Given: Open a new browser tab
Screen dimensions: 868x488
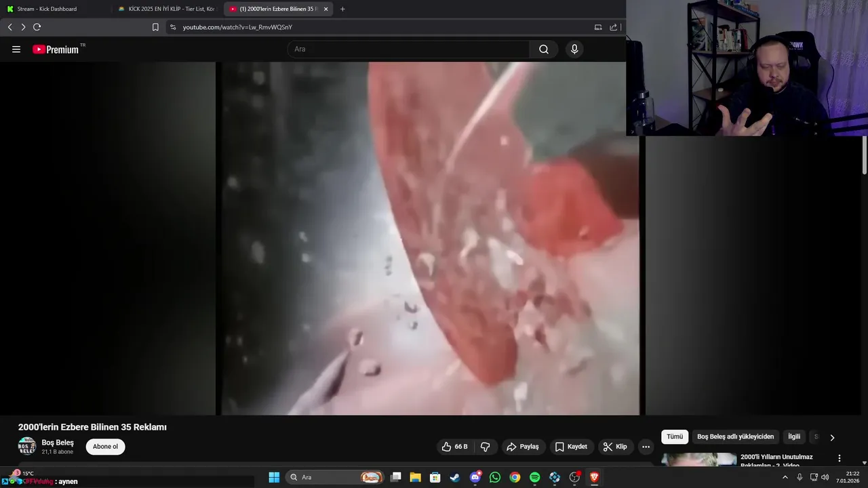Looking at the screenshot, I should tap(342, 9).
